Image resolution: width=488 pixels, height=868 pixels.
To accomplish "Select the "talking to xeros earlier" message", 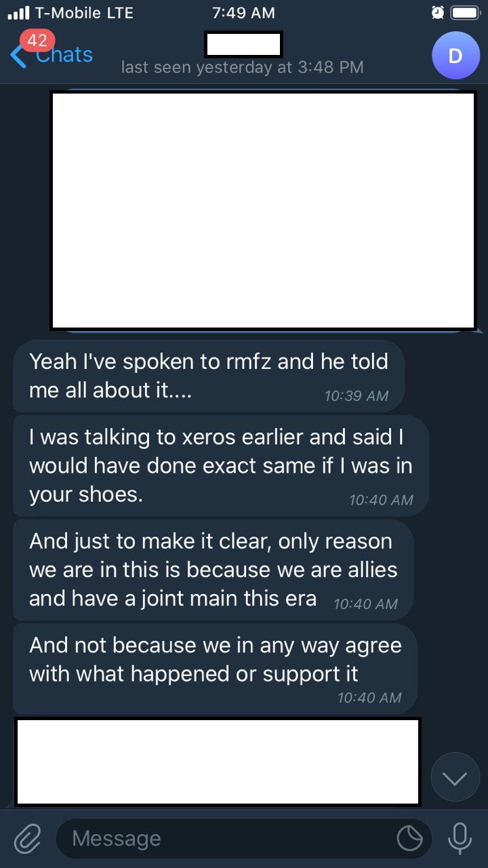I will point(221,466).
